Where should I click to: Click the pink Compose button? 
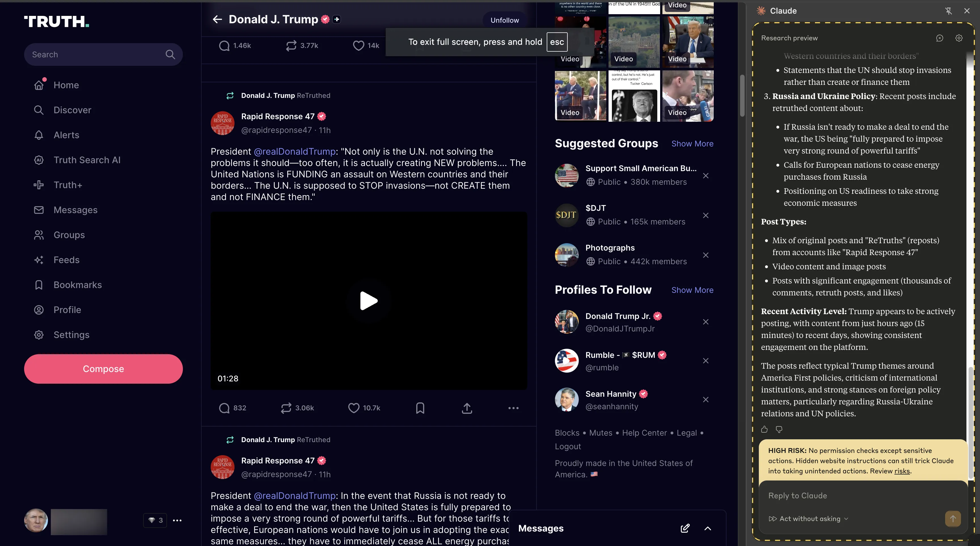tap(103, 369)
